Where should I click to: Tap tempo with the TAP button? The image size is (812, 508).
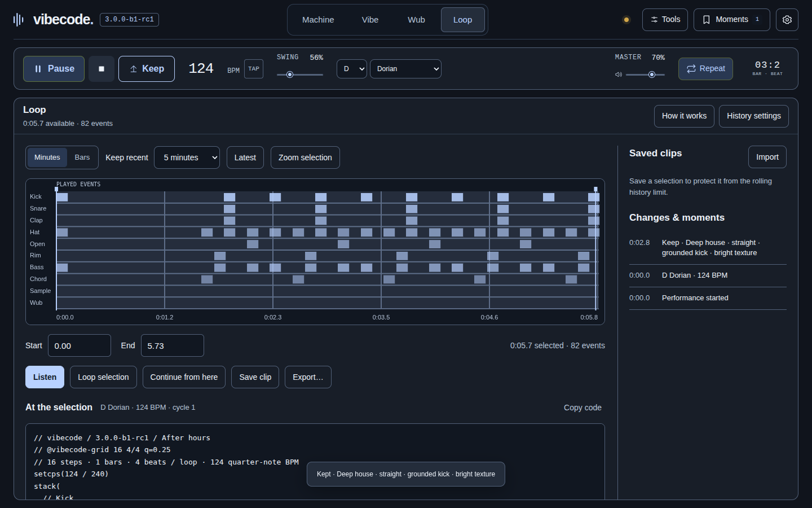[254, 69]
